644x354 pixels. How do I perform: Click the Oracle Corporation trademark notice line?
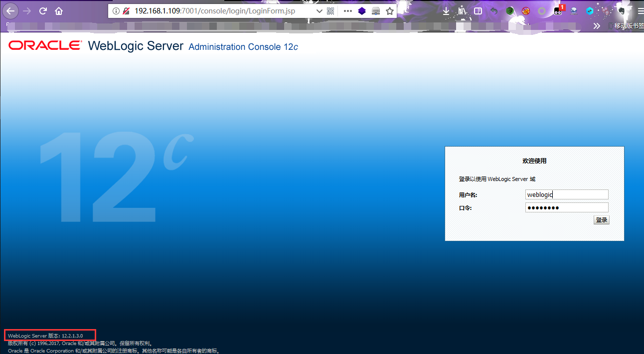coord(114,351)
